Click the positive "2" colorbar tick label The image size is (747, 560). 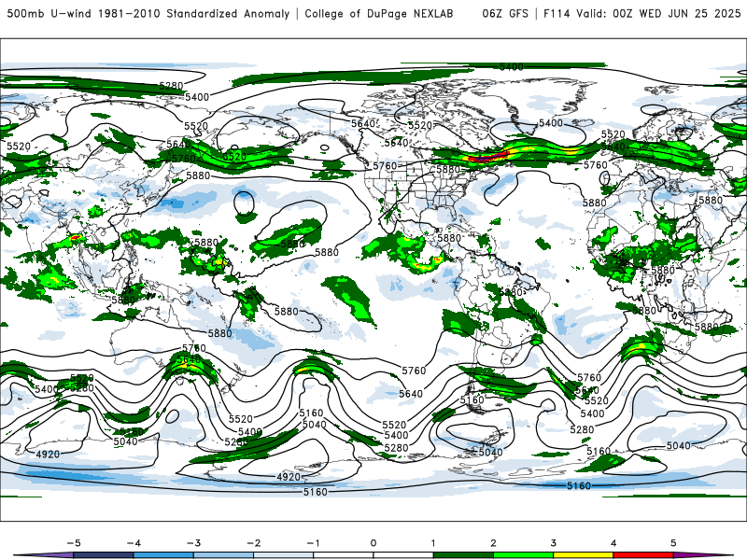pos(493,543)
